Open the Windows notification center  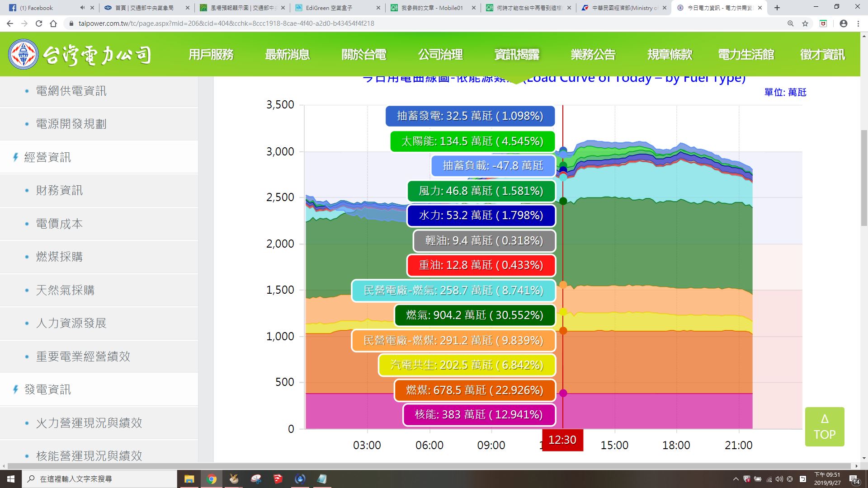tap(854, 479)
